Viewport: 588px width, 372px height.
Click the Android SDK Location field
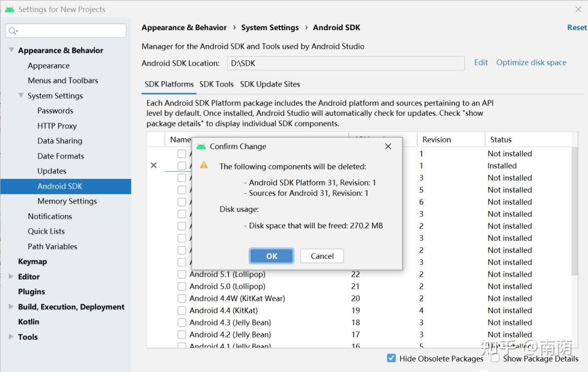click(x=346, y=63)
